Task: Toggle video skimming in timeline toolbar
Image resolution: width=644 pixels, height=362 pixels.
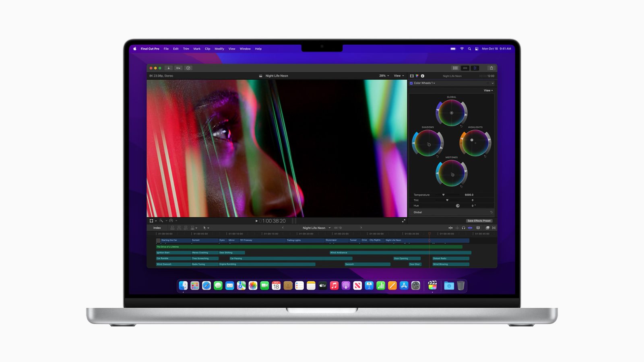Action: point(451,228)
